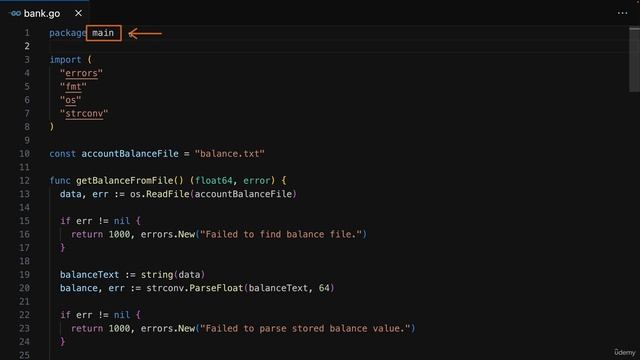The image size is (640, 360).
Task: Click the "import" keyword on line 3
Action: point(65,60)
